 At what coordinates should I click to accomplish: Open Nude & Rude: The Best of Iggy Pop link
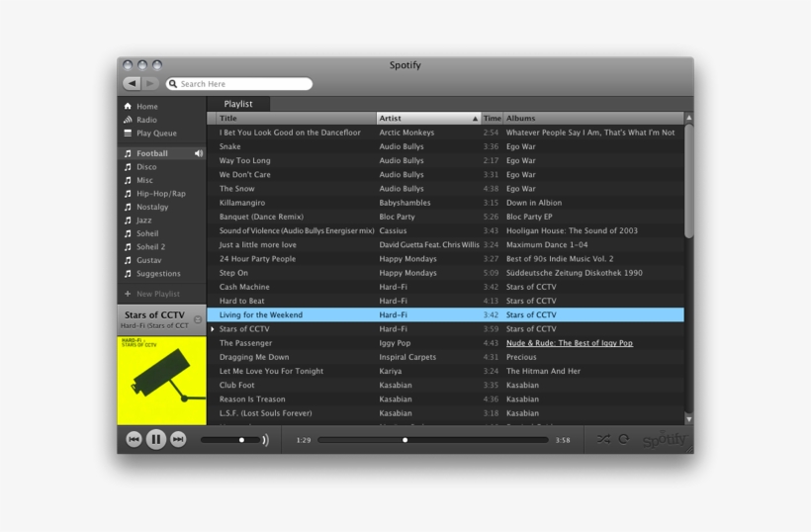tap(569, 343)
